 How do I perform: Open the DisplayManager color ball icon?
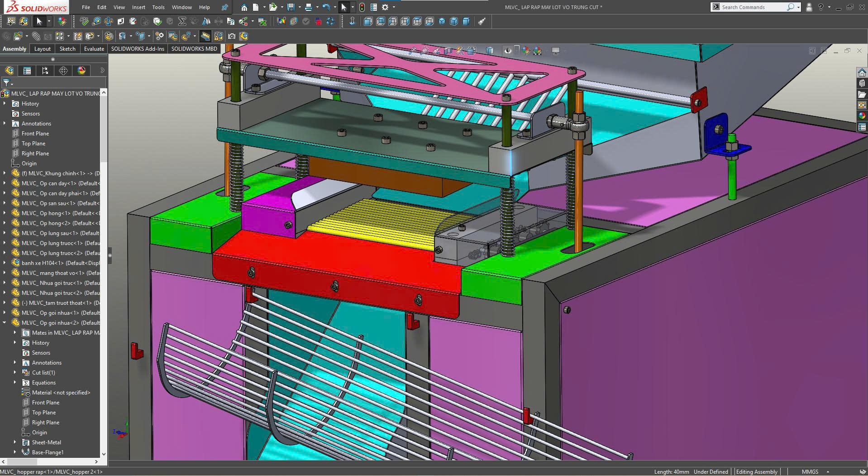click(x=81, y=71)
